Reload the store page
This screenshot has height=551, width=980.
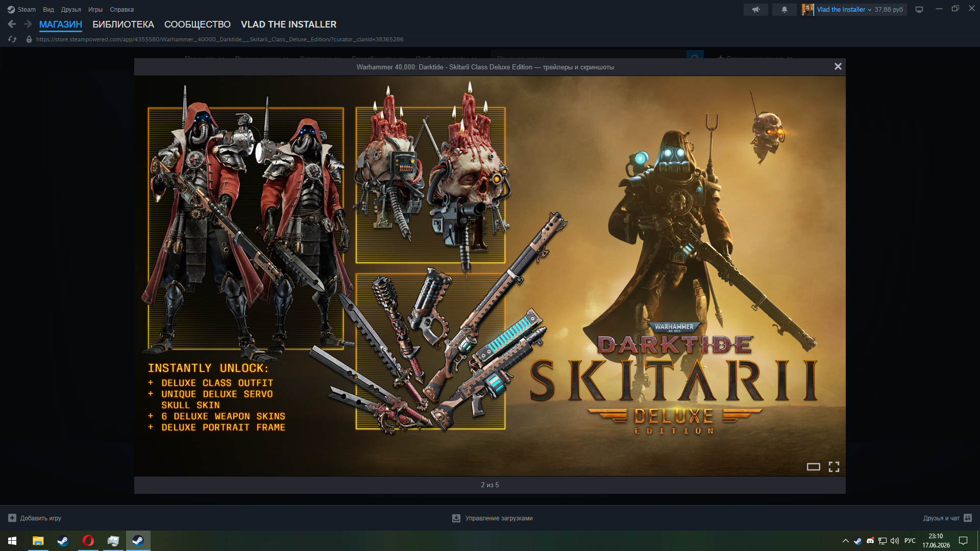[12, 39]
